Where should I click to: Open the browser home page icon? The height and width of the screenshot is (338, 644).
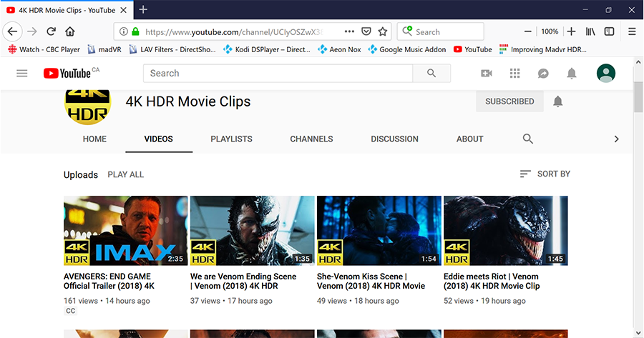70,31
